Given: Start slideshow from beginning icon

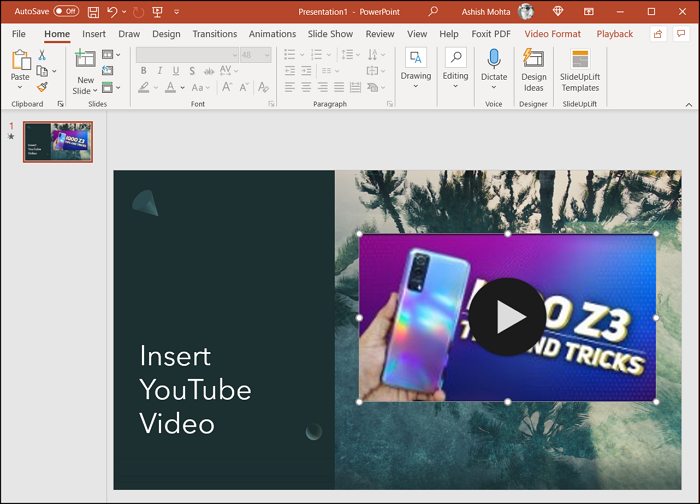Looking at the screenshot, I should pyautogui.click(x=157, y=12).
